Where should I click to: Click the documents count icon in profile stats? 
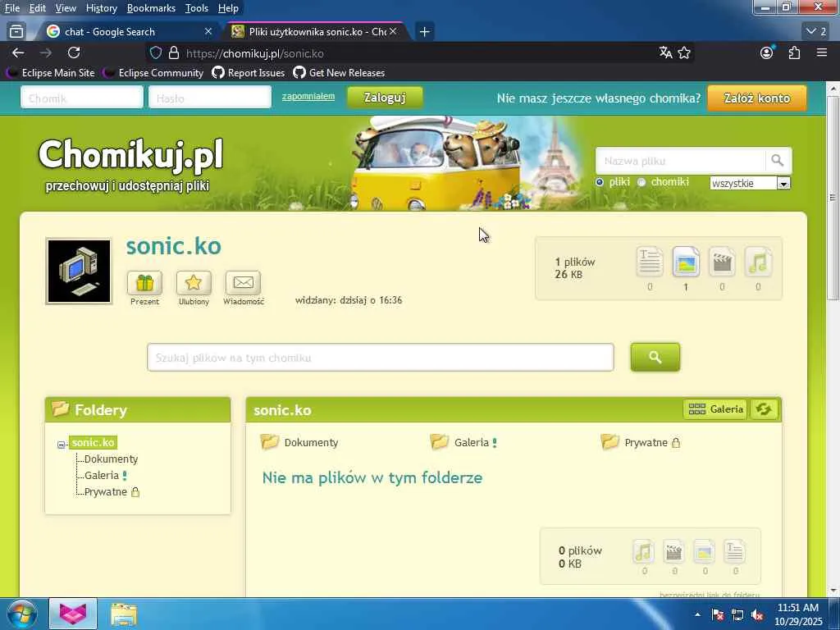650,262
